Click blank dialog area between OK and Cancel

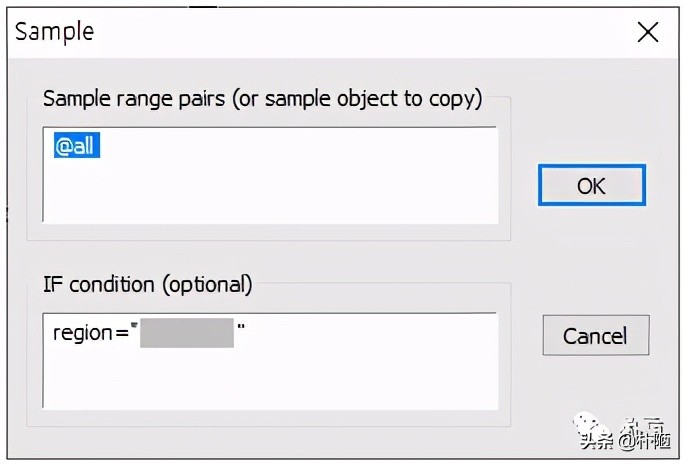tap(594, 260)
